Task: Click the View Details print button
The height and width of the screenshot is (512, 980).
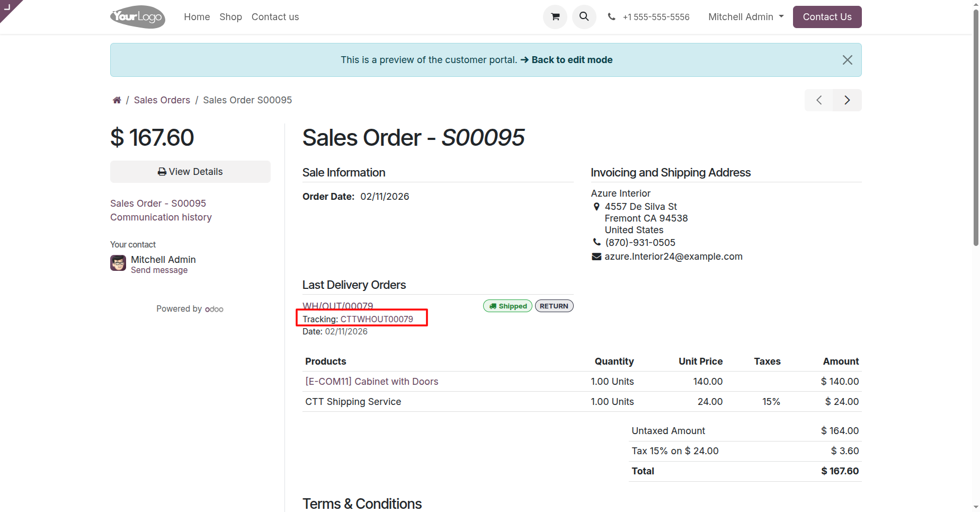Action: [190, 172]
